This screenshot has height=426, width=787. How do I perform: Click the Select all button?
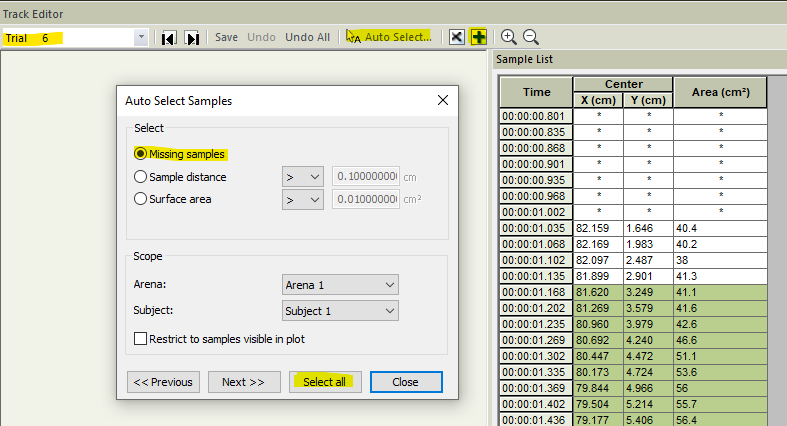pyautogui.click(x=325, y=382)
